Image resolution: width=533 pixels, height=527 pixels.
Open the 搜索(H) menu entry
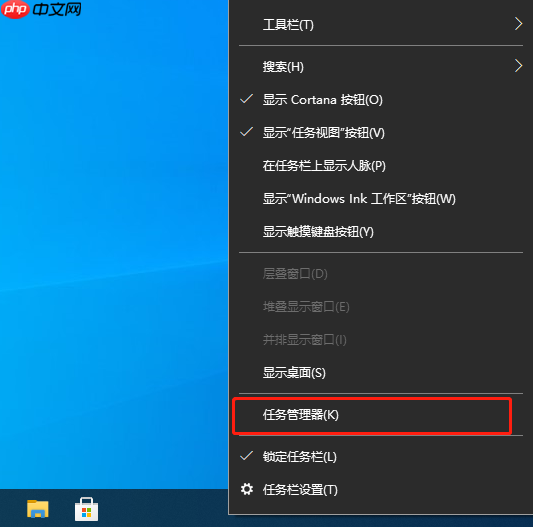pyautogui.click(x=381, y=66)
